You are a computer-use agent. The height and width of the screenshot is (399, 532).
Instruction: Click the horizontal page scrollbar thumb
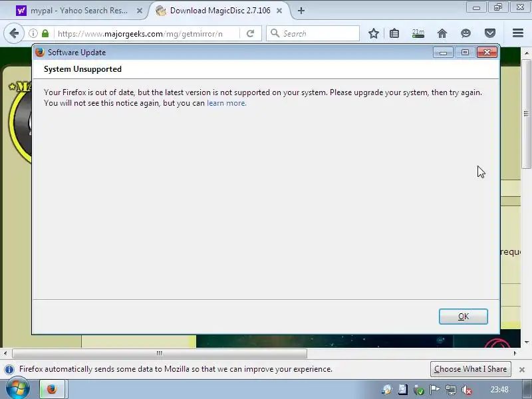pyautogui.click(x=160, y=354)
